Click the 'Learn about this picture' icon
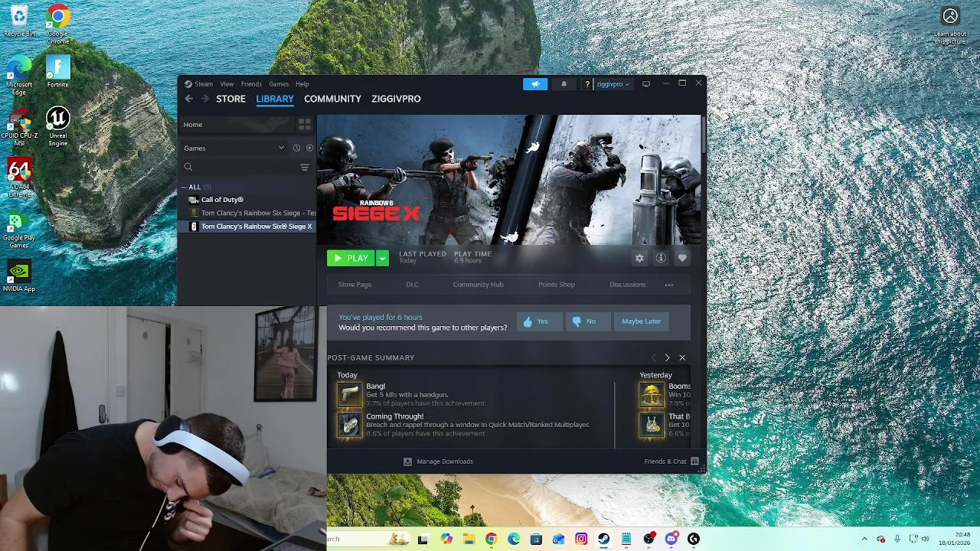980x551 pixels. point(950,24)
